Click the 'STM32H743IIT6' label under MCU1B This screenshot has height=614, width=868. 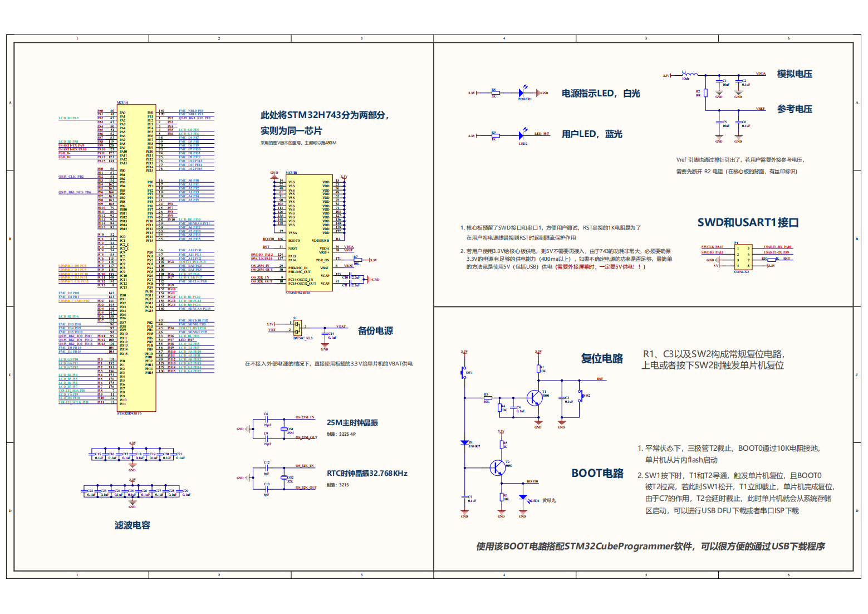298,293
